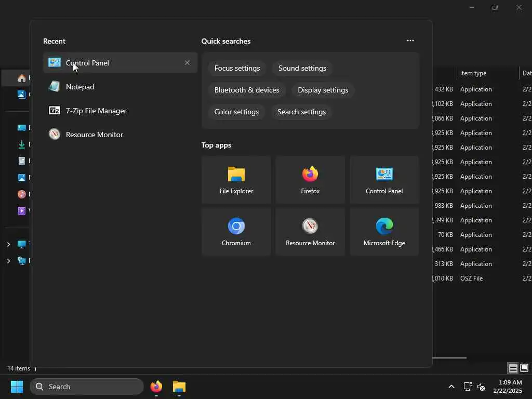Viewport: 532px width, 399px height.
Task: Launch 7-Zip File Manager from Recent
Action: point(120,111)
